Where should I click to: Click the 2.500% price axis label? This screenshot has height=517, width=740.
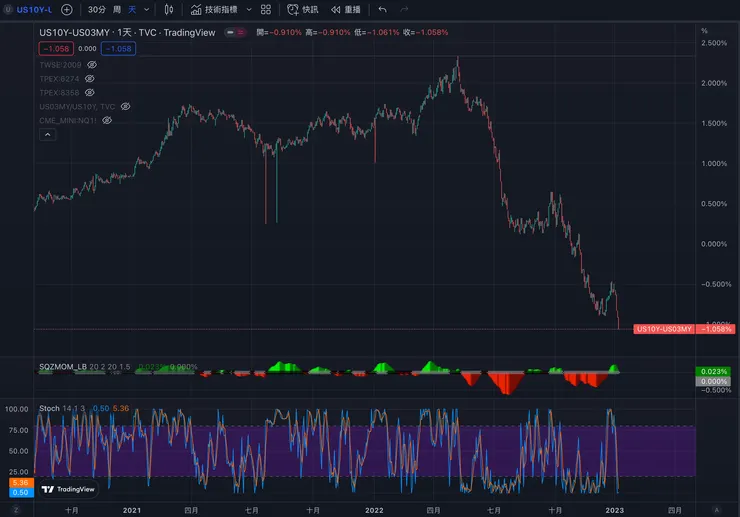coord(714,43)
